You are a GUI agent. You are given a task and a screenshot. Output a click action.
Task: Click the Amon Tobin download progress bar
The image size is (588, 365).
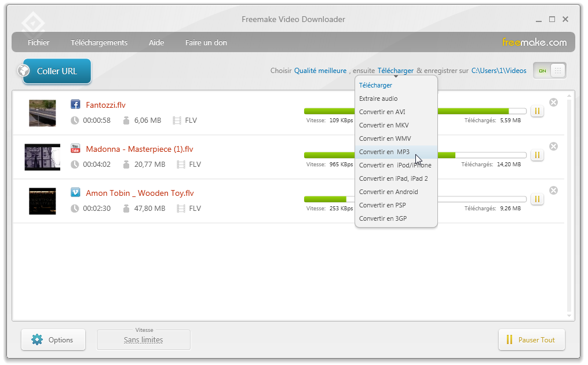tap(415, 199)
